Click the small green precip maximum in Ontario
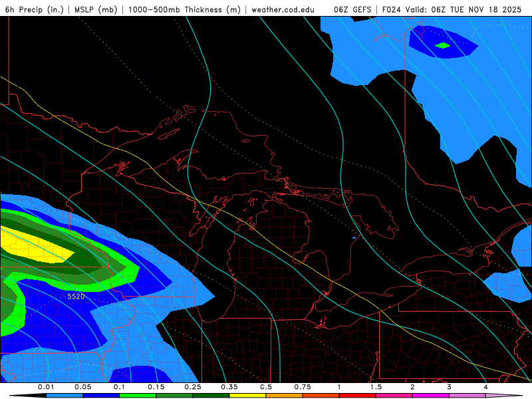This screenshot has height=399, width=532. coord(442,45)
